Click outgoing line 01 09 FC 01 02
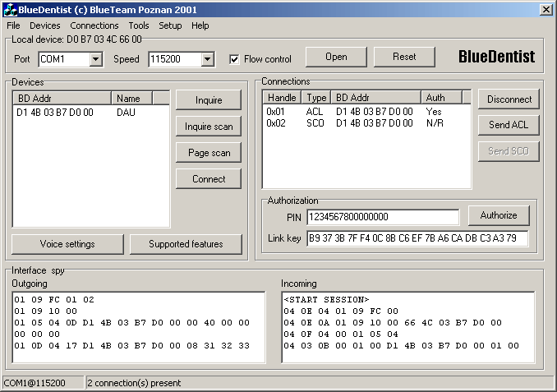Image resolution: width=557 pixels, height=392 pixels. pyautogui.click(x=54, y=300)
